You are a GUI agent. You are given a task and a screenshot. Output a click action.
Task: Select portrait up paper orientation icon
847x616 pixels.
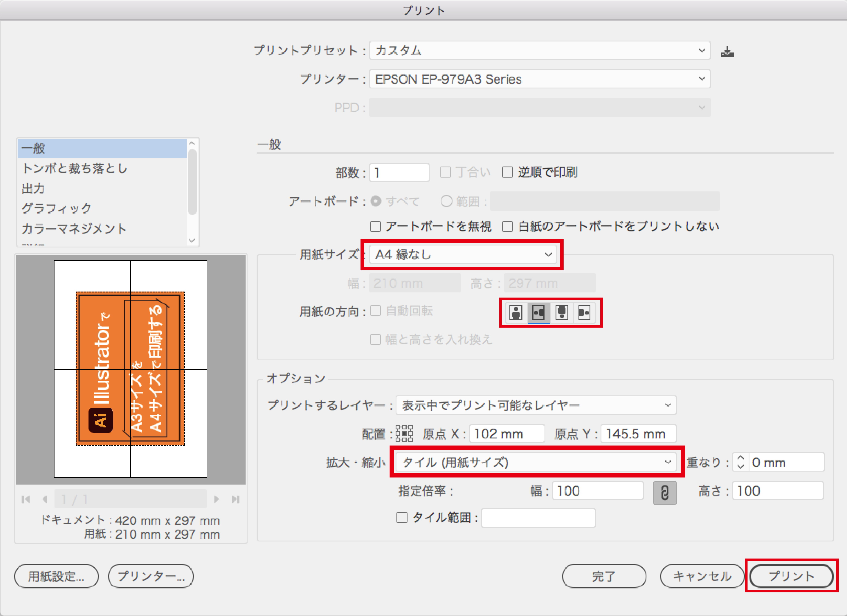pyautogui.click(x=516, y=313)
